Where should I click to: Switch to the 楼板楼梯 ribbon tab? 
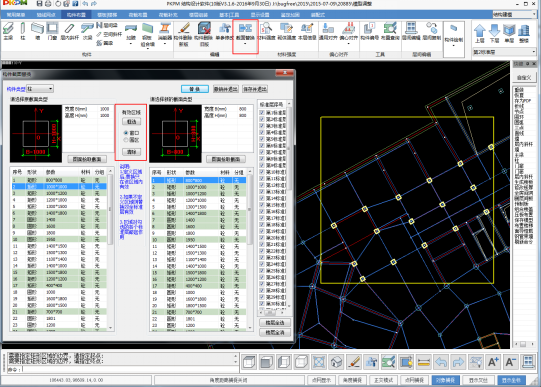coord(107,14)
